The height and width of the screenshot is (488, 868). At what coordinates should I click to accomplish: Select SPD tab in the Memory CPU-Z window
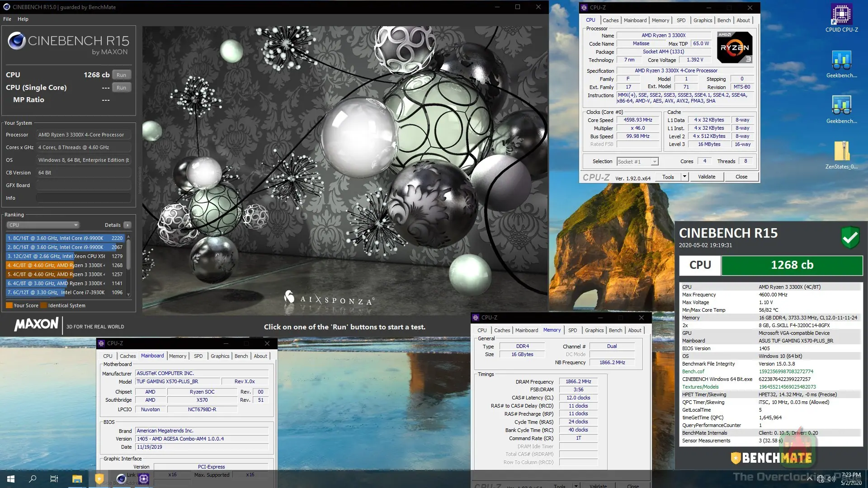click(x=572, y=330)
